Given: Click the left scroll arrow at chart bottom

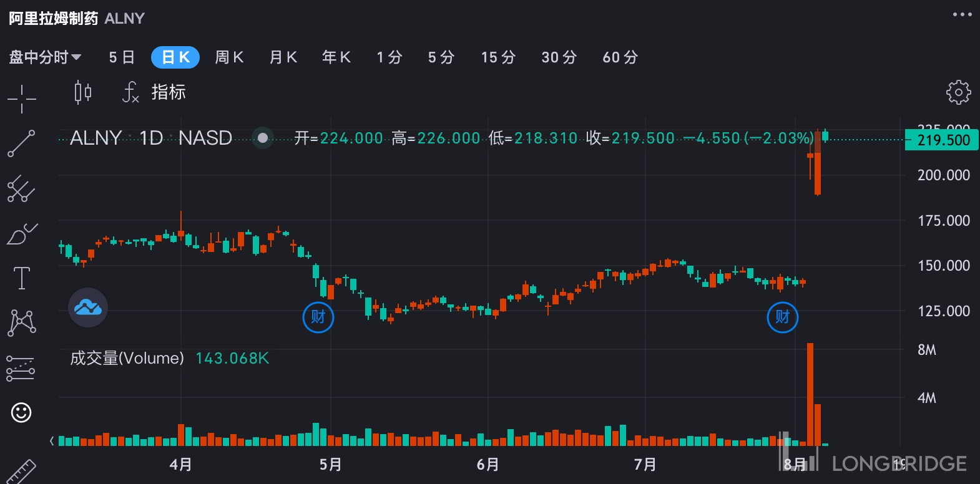Looking at the screenshot, I should pos(52,441).
